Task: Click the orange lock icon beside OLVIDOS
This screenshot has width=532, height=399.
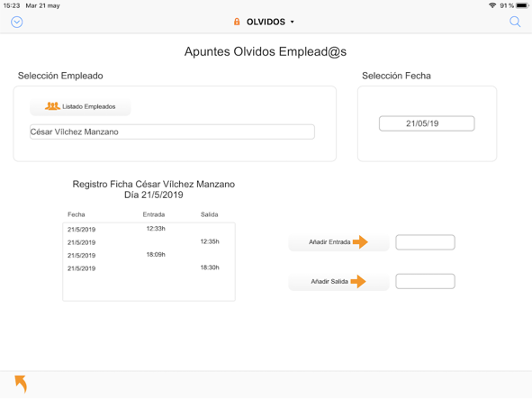Action: (x=237, y=22)
